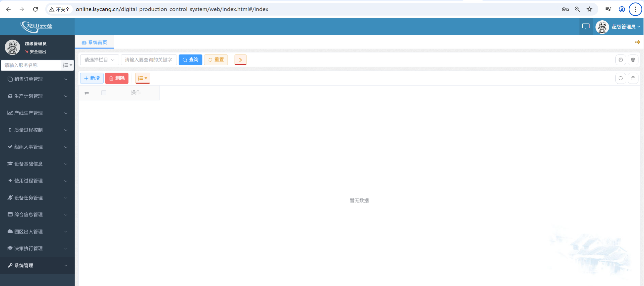
Task: Click the print icon in search bar
Action: (621, 60)
